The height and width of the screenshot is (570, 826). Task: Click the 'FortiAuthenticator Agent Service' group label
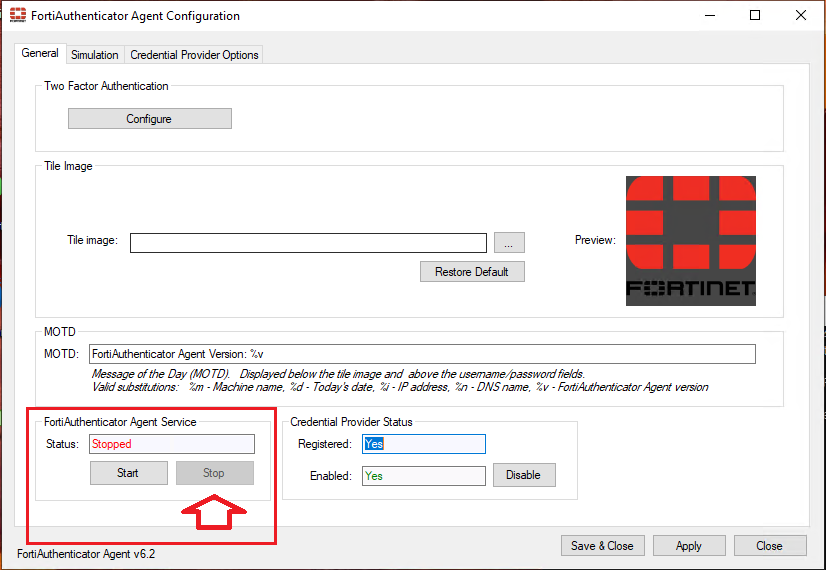coord(120,422)
